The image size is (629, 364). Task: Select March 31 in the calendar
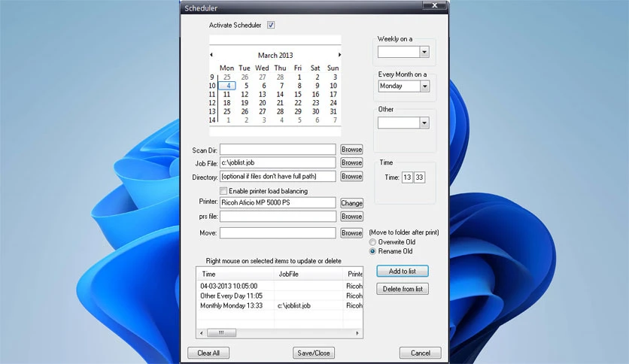[333, 111]
